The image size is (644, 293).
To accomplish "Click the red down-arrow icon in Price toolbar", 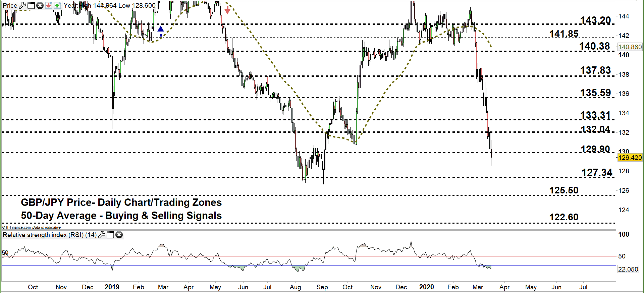I will pos(49,5).
